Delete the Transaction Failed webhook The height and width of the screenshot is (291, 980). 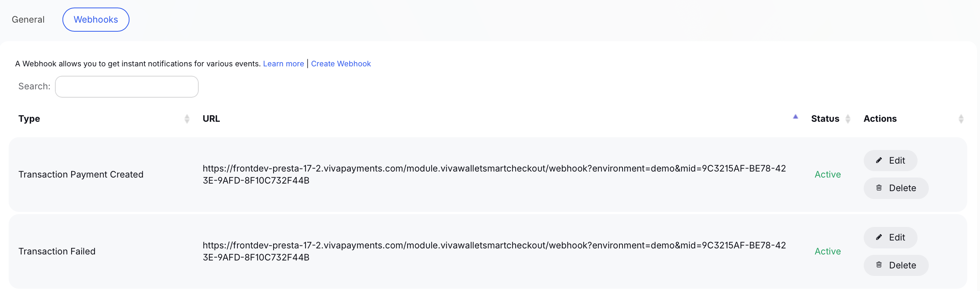pos(896,265)
